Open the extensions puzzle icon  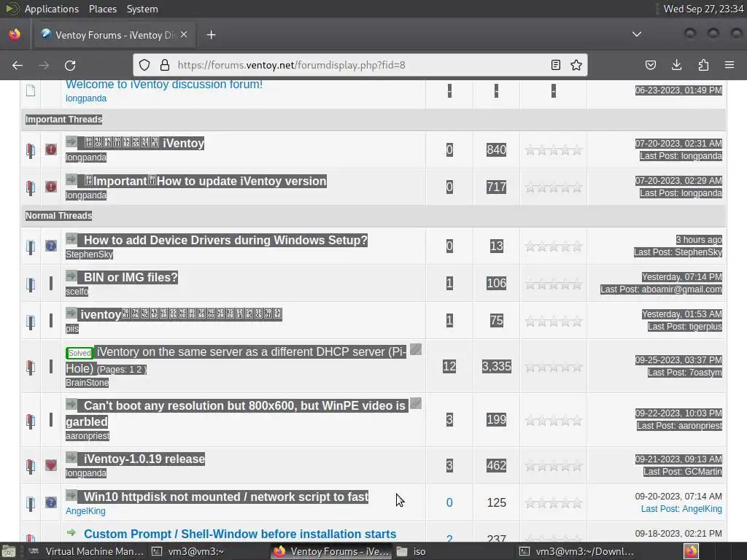coord(703,65)
